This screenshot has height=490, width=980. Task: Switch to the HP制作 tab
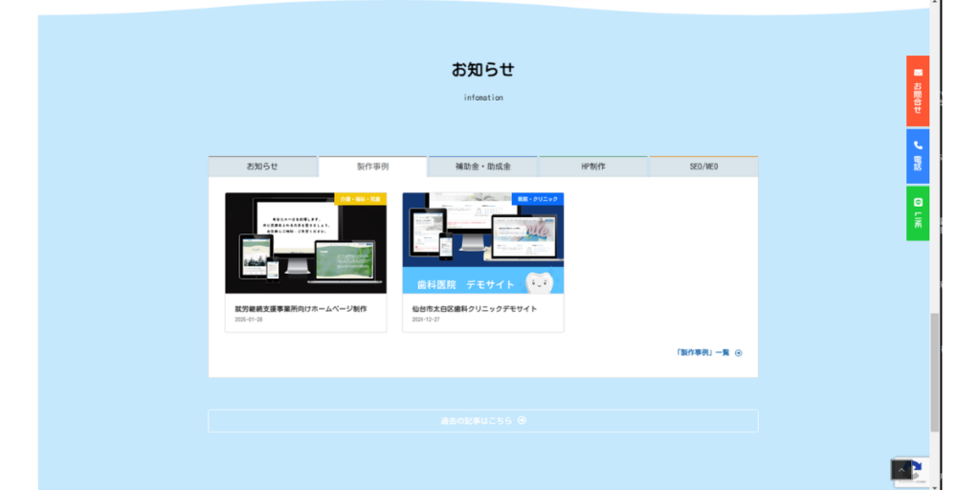coord(592,167)
